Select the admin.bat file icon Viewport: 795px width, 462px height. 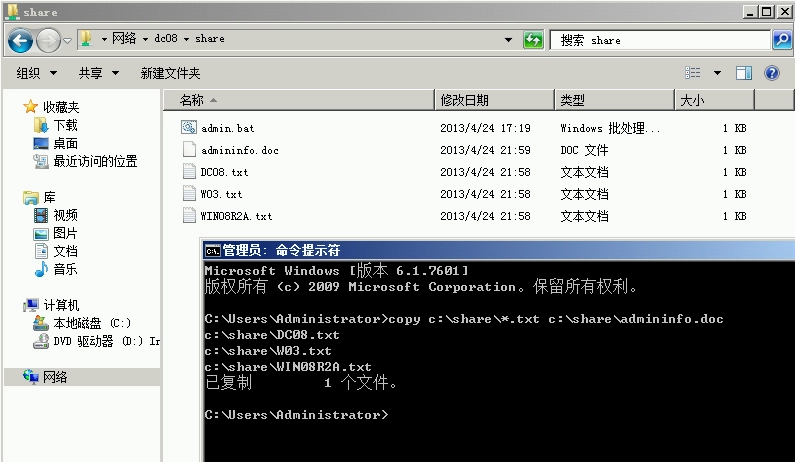coord(190,128)
